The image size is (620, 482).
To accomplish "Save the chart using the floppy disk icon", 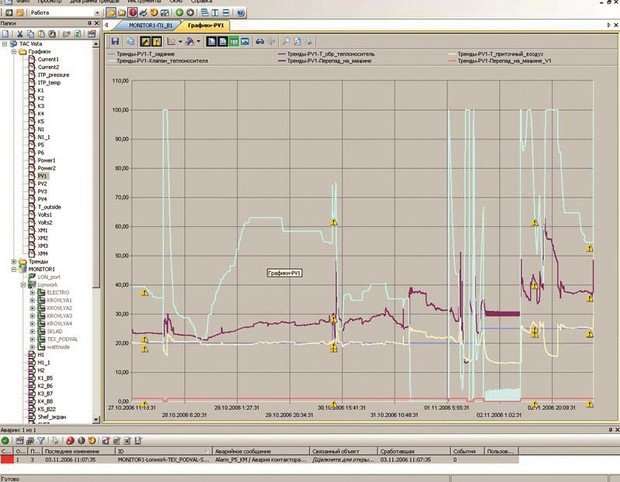I will point(115,42).
